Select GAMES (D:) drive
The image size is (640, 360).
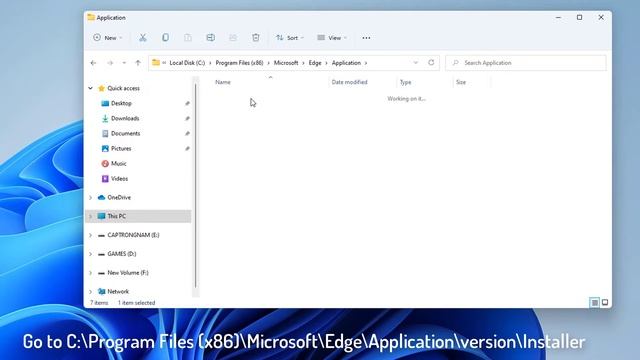coord(122,254)
